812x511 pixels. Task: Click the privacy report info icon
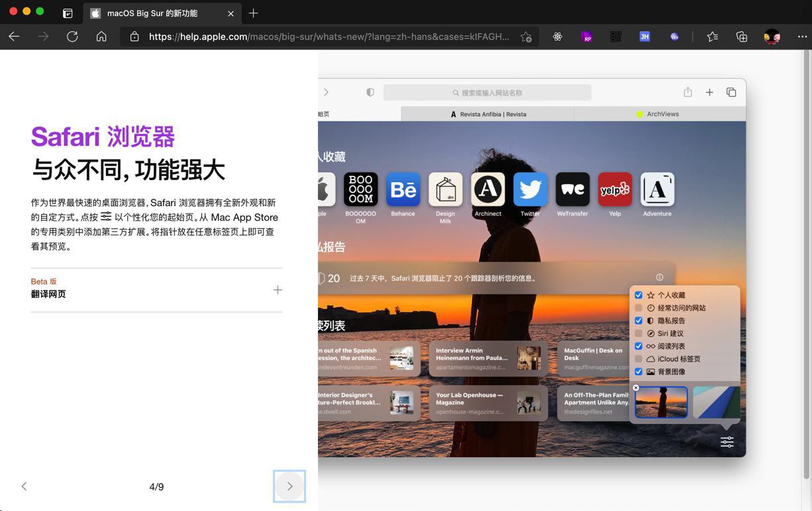[x=660, y=278]
